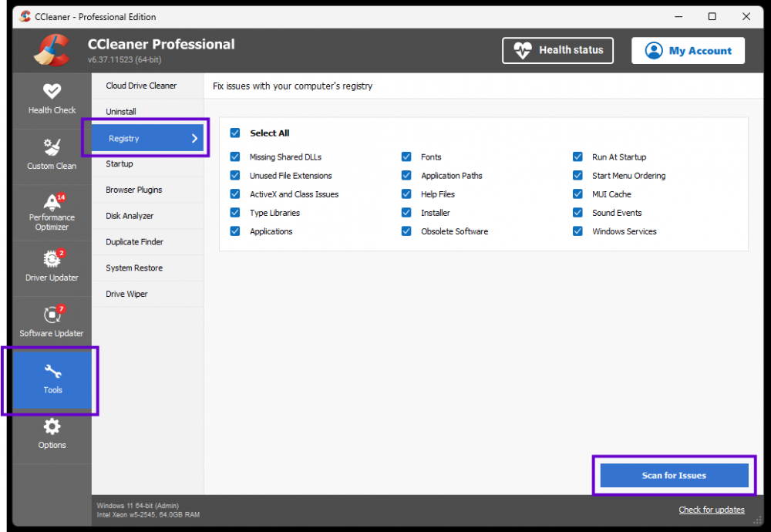This screenshot has width=771, height=532.
Task: Click the CCleaner Professional header title
Action: [x=161, y=44]
